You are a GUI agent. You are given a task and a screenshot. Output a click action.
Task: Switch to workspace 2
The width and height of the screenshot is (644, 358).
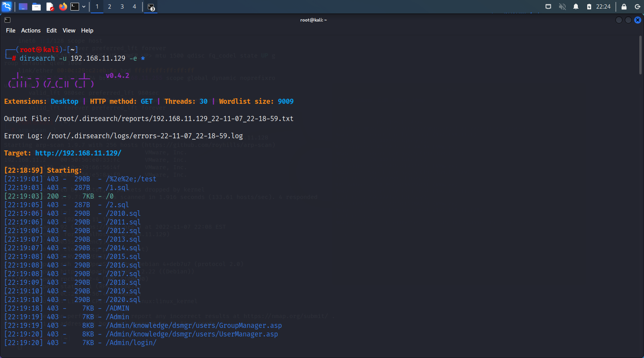pos(110,7)
